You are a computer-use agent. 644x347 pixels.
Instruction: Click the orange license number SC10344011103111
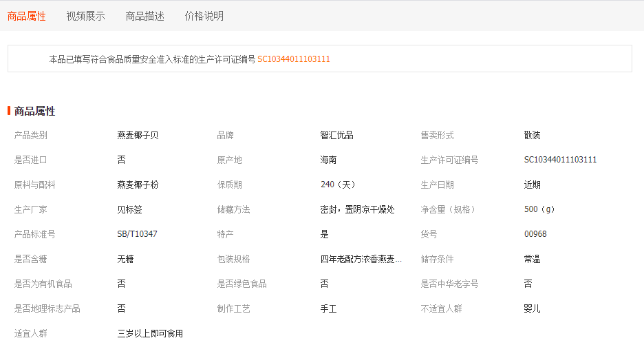pos(294,59)
